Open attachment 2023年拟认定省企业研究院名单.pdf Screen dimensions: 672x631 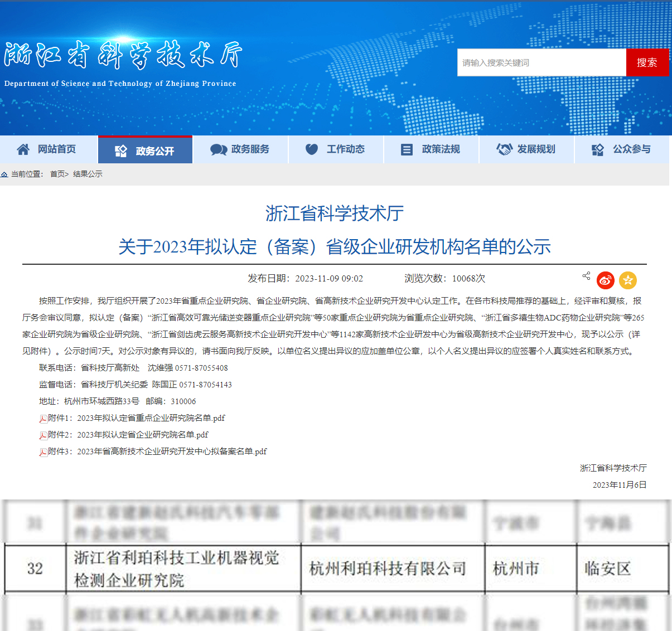(x=142, y=435)
